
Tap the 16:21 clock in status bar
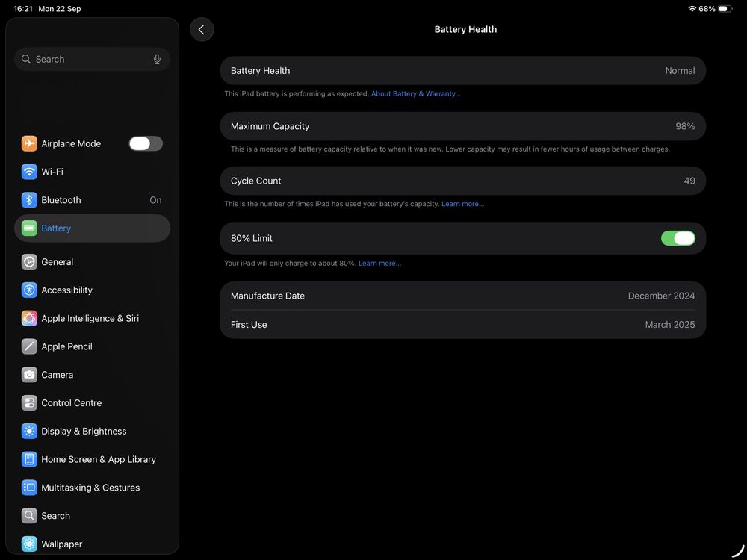click(x=23, y=8)
